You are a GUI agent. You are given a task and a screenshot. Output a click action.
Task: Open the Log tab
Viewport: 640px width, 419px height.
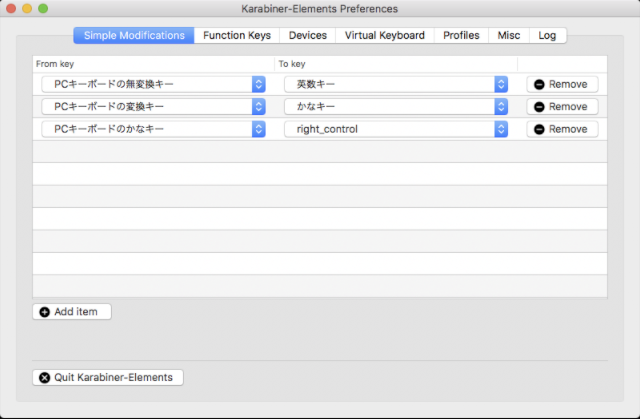[x=547, y=35]
